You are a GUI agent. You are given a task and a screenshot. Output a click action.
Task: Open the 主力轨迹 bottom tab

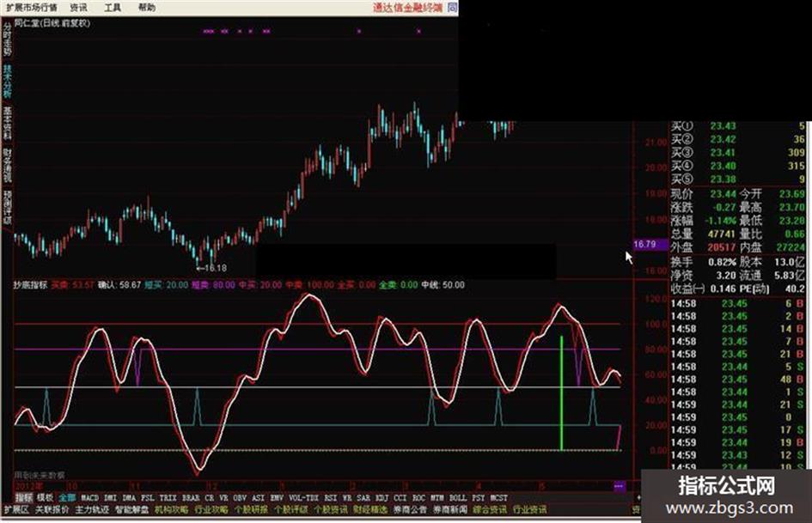92,509
